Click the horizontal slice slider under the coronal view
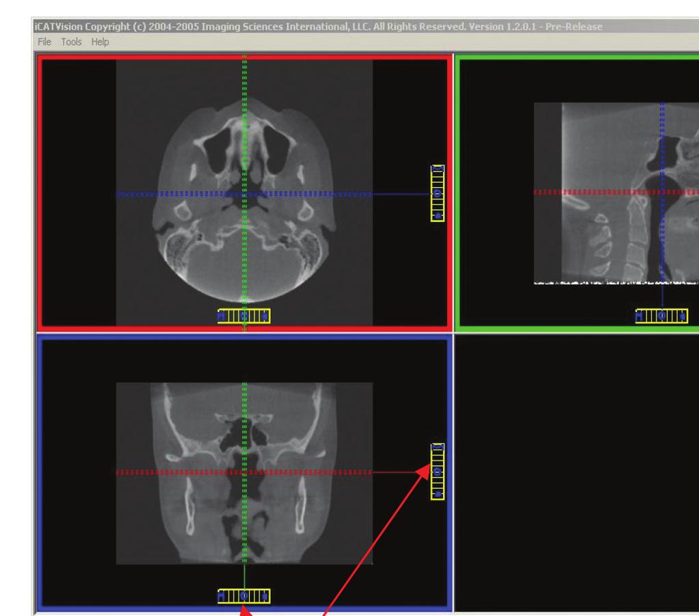This screenshot has width=699, height=616. point(244,596)
